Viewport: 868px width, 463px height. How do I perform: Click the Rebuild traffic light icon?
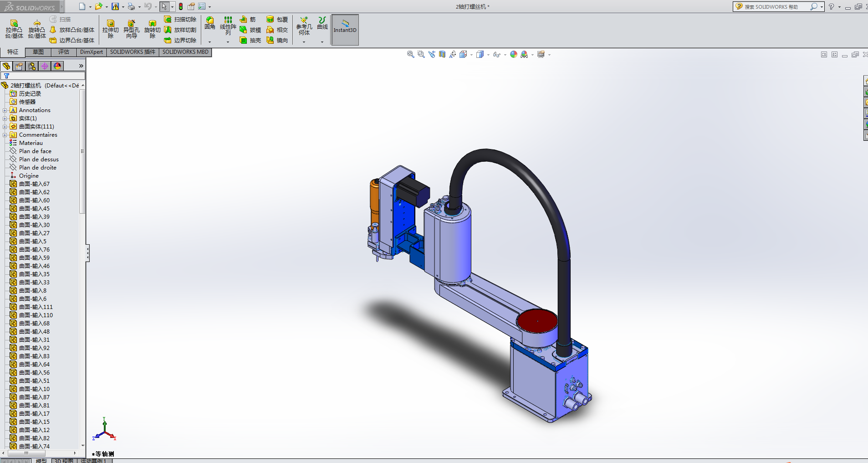click(181, 6)
